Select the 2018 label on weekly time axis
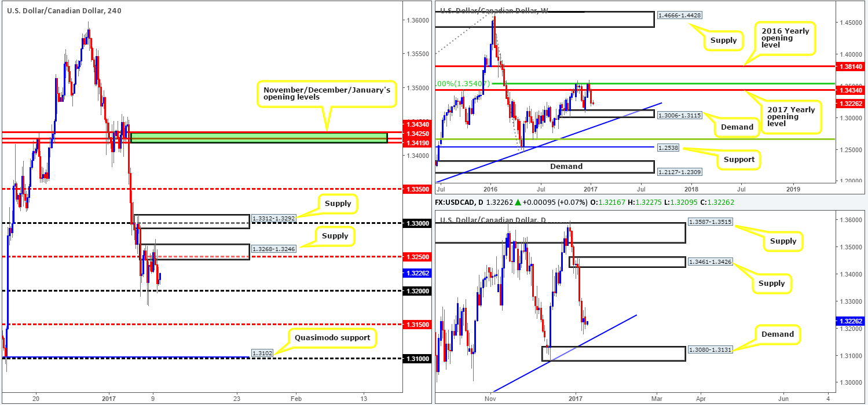The width and height of the screenshot is (868, 405). pyautogui.click(x=690, y=188)
